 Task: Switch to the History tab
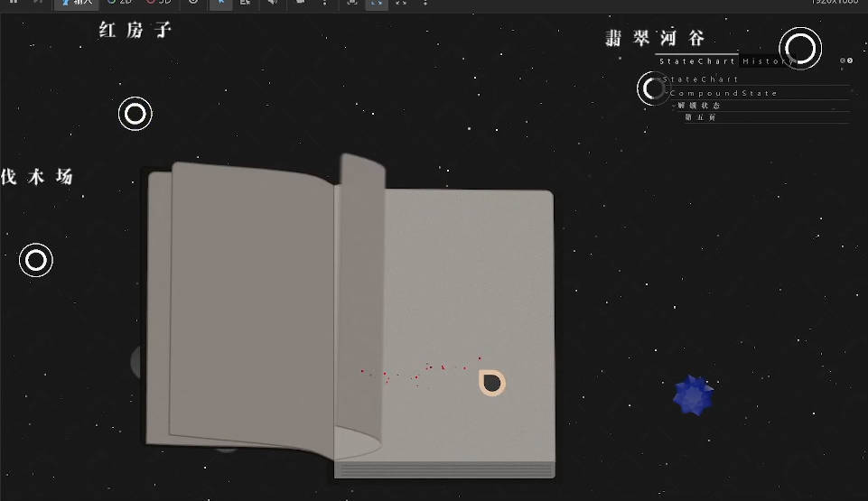click(767, 60)
